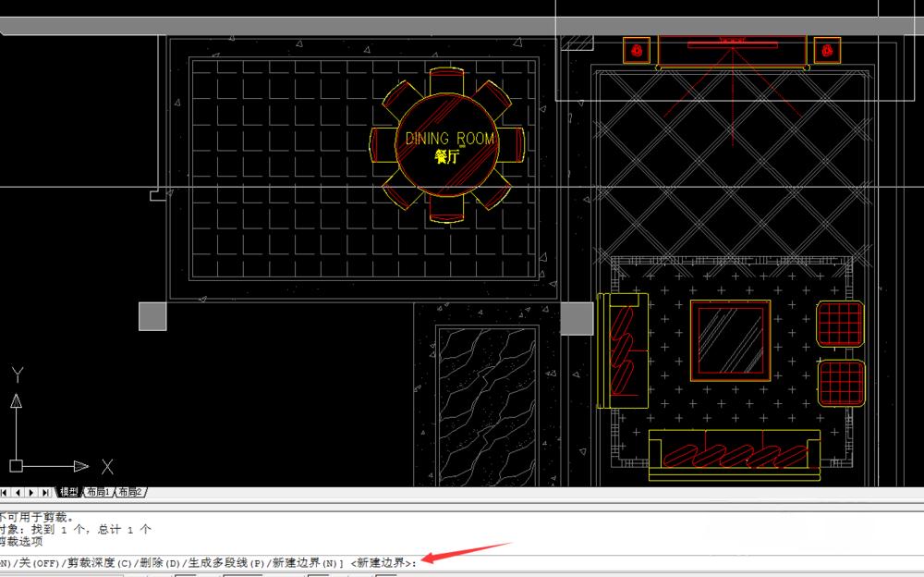Screen dimensions: 924x577
Task: Select the left gray column square
Action: click(152, 316)
